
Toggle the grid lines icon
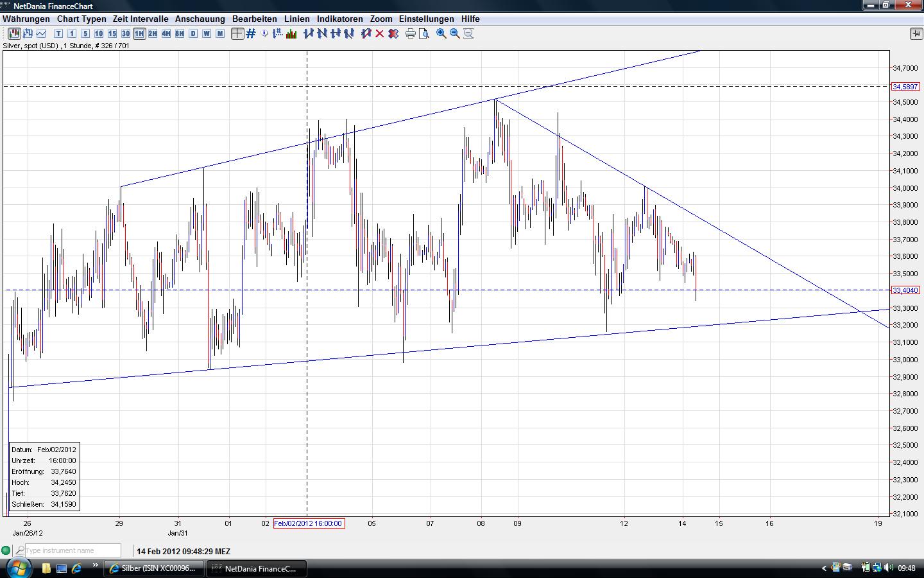point(251,33)
